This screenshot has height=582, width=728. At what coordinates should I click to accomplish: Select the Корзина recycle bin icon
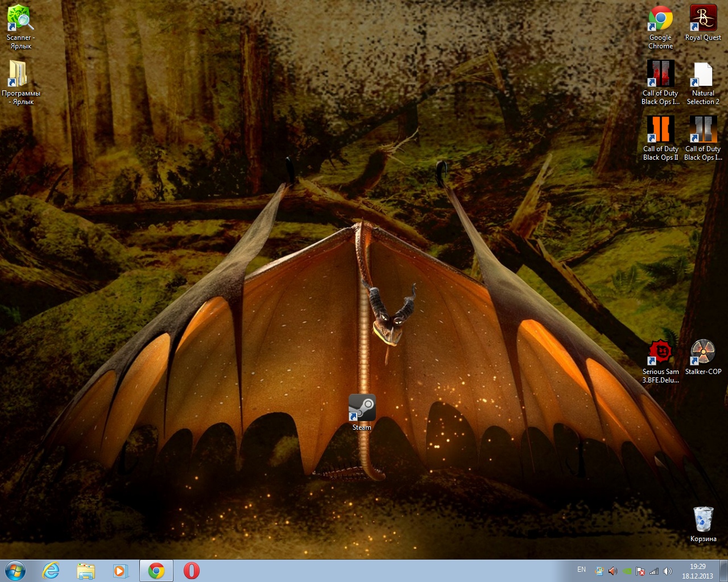coord(703,523)
